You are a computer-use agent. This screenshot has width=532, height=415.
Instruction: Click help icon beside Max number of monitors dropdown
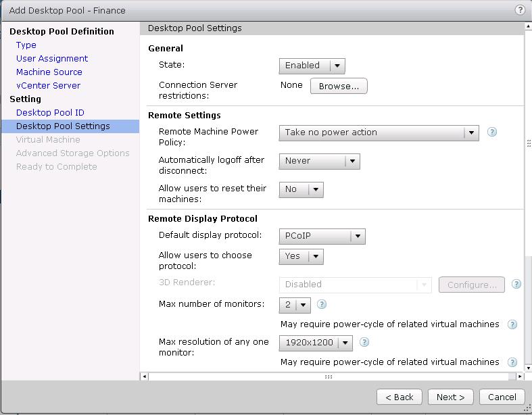(322, 304)
